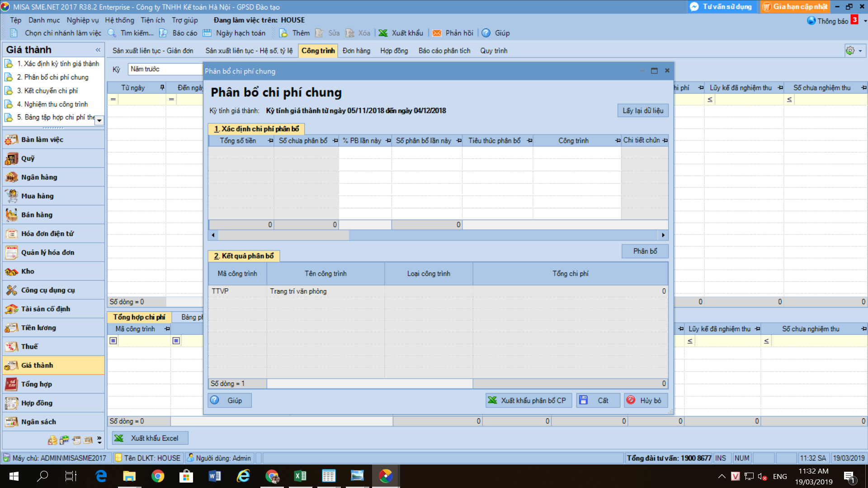
Task: Click the Thông báo notification bell
Action: [x=811, y=21]
